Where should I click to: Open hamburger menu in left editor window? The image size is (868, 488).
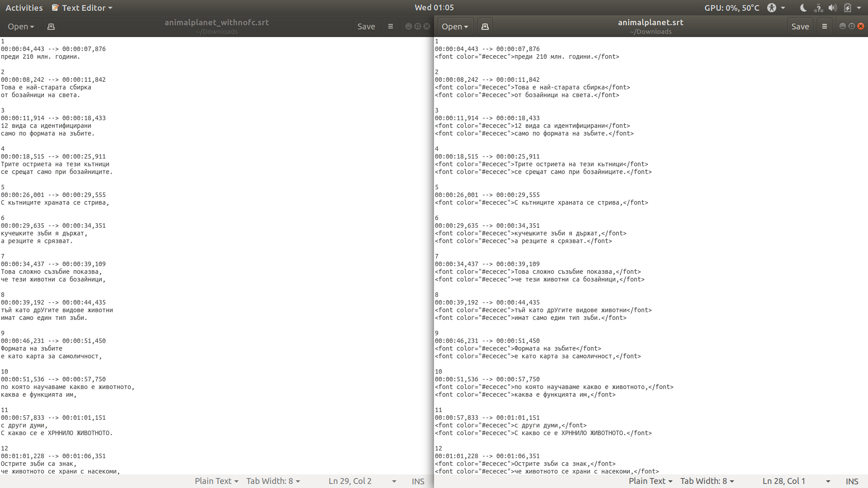pos(391,27)
